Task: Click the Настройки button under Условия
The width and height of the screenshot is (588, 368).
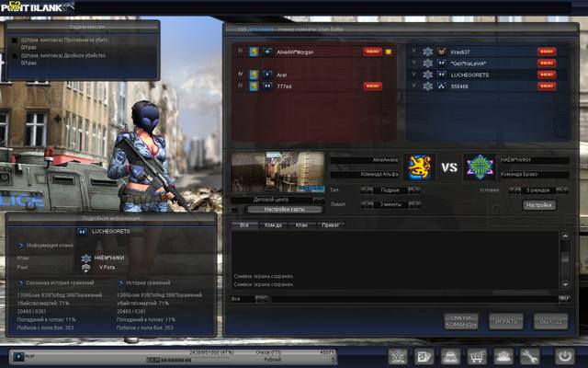Action: pyautogui.click(x=539, y=205)
